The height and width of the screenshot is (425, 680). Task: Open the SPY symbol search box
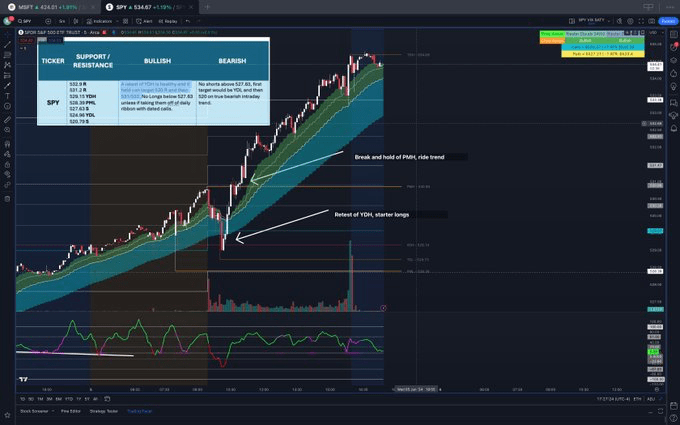click(x=27, y=20)
